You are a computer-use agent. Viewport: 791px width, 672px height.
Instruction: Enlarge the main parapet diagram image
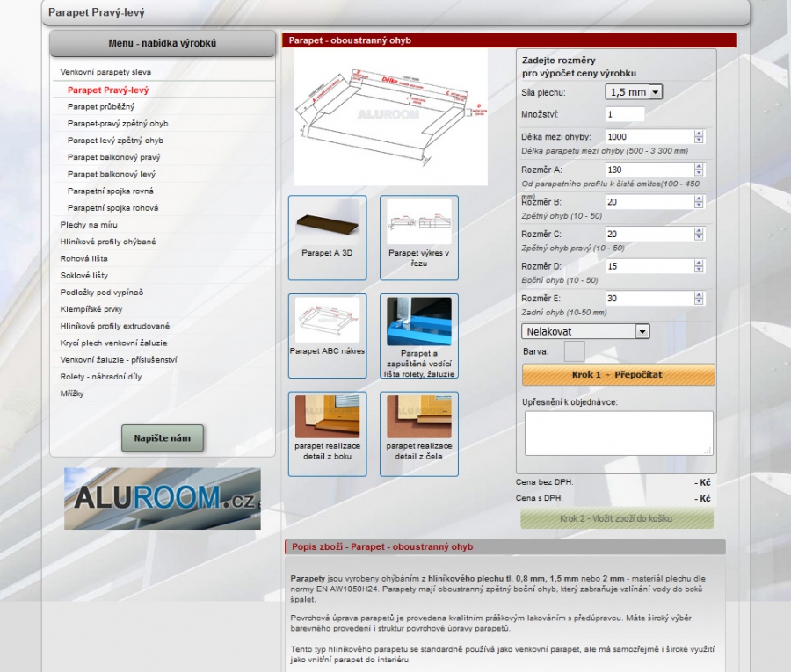390,117
